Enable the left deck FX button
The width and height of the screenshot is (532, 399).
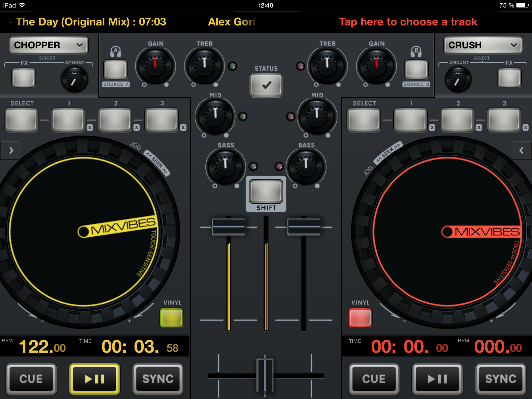24,78
